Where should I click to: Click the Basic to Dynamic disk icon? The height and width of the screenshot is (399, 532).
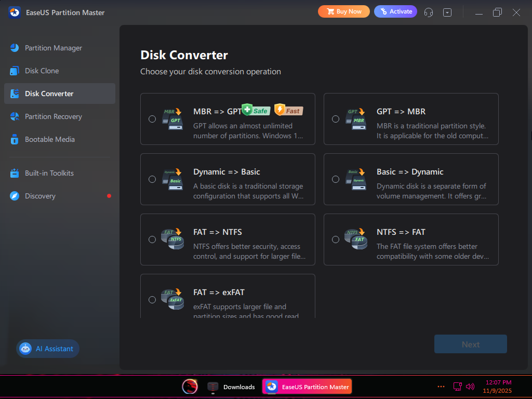(x=355, y=179)
